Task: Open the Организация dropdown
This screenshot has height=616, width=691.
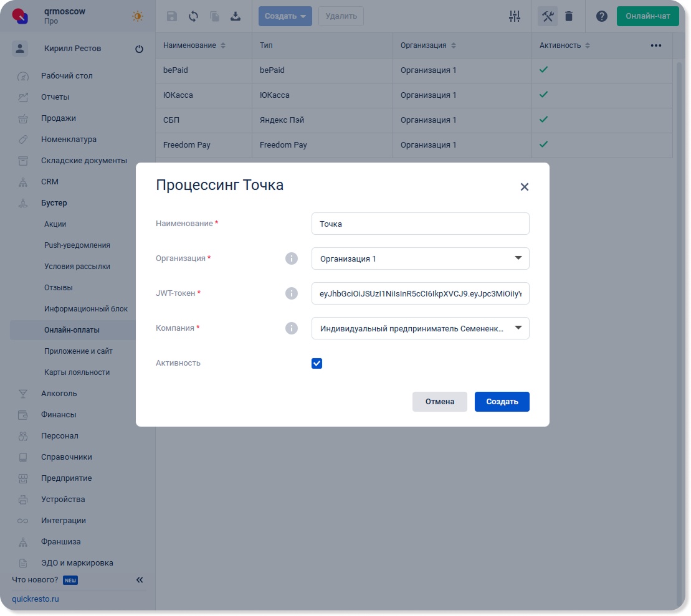Action: pyautogui.click(x=420, y=258)
